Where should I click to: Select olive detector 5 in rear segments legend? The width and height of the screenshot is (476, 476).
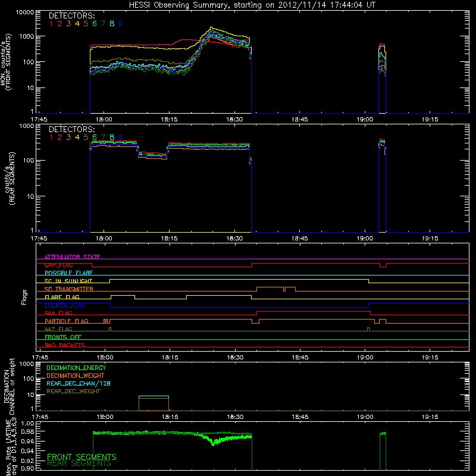[86, 137]
